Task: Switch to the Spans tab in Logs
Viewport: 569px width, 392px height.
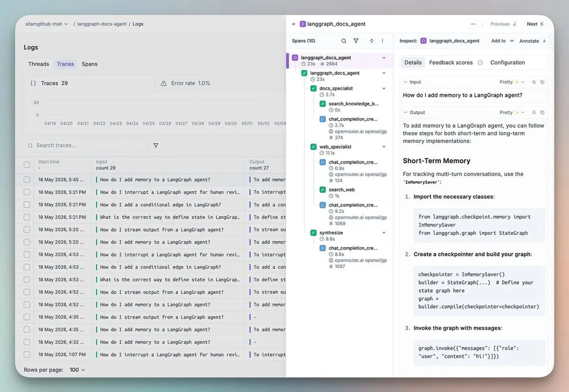Action: tap(90, 64)
